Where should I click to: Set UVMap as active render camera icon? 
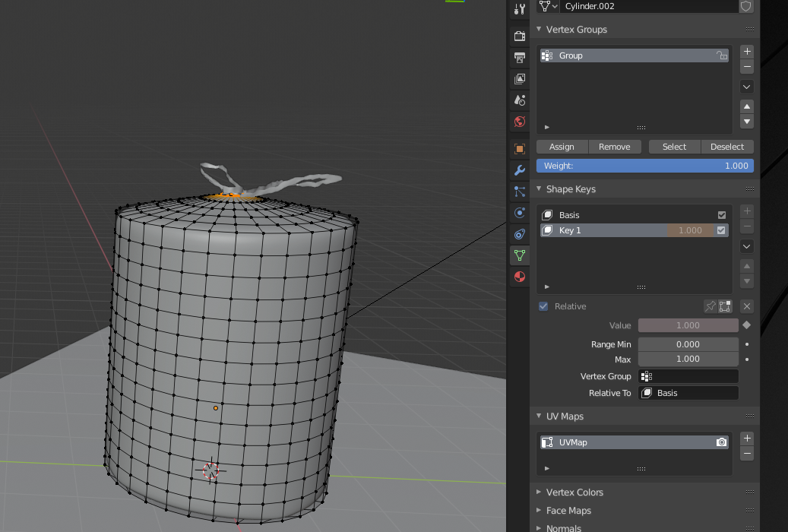tap(721, 442)
